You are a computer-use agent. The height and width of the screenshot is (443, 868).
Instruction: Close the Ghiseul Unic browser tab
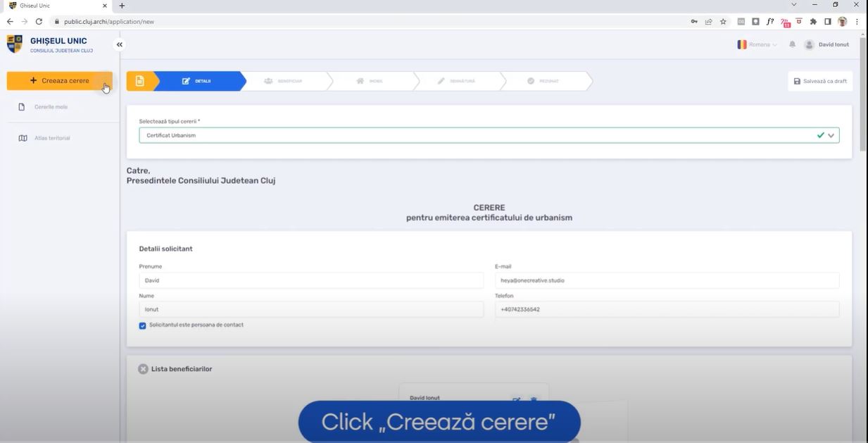105,6
